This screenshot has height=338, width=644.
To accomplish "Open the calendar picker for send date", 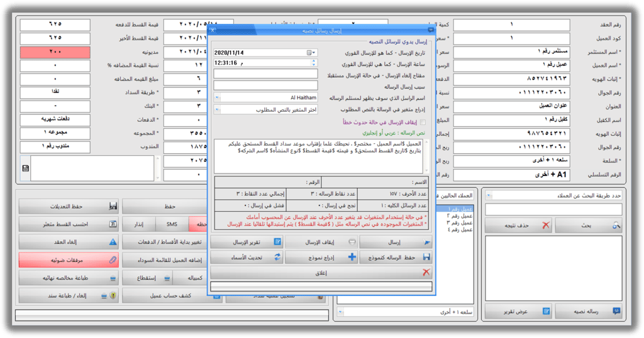I will click(x=311, y=53).
